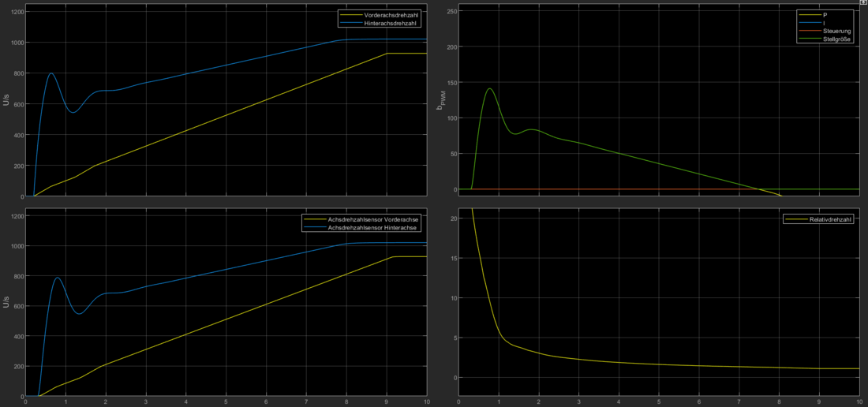Image resolution: width=868 pixels, height=407 pixels.
Task: Click the green Stellgröße curve peak
Action: coord(490,88)
